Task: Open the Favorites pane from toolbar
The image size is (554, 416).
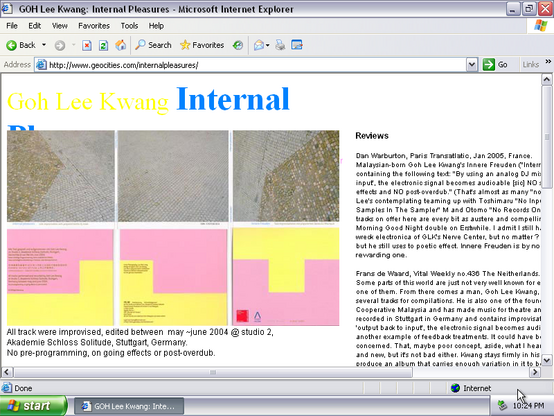Action: tap(202, 45)
